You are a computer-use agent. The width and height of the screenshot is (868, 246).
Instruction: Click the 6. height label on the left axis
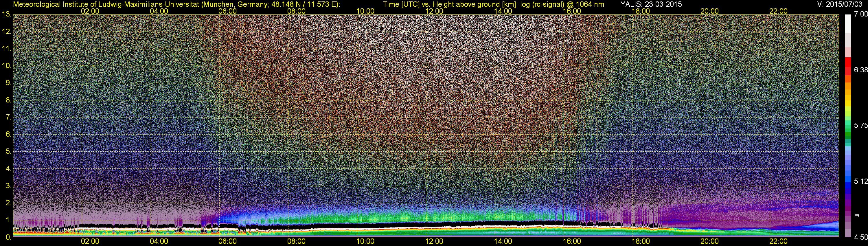coord(8,134)
